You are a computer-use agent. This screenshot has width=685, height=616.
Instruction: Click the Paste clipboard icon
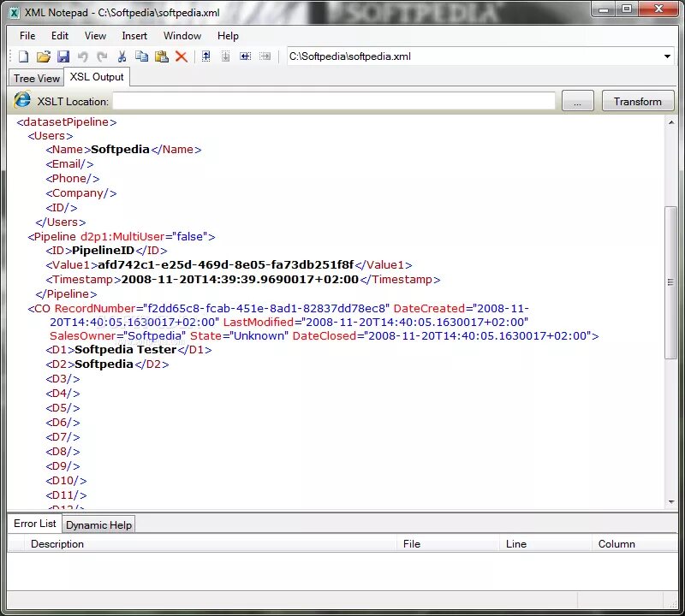(161, 56)
